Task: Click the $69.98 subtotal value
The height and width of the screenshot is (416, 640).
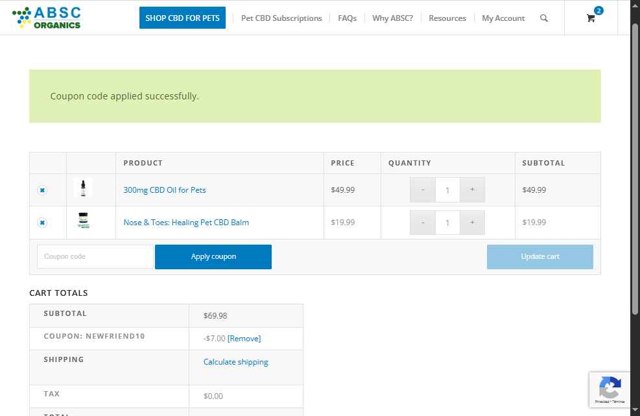Action: tap(215, 316)
